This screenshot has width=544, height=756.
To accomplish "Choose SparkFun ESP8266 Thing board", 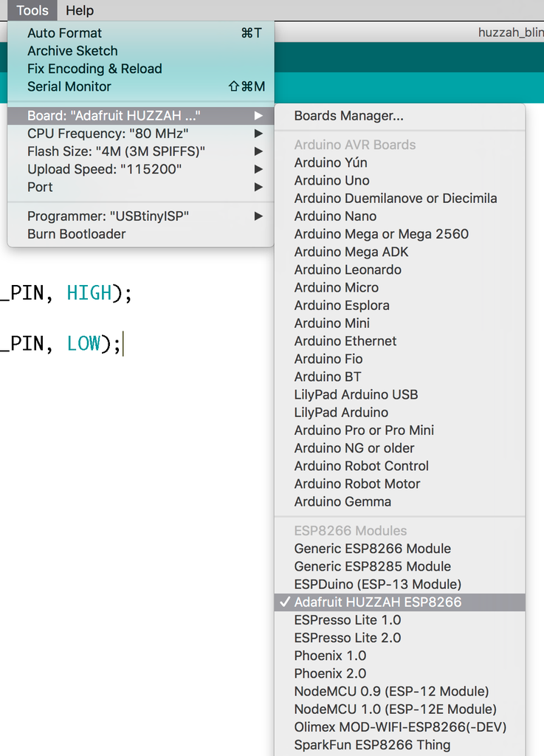I will [x=372, y=745].
